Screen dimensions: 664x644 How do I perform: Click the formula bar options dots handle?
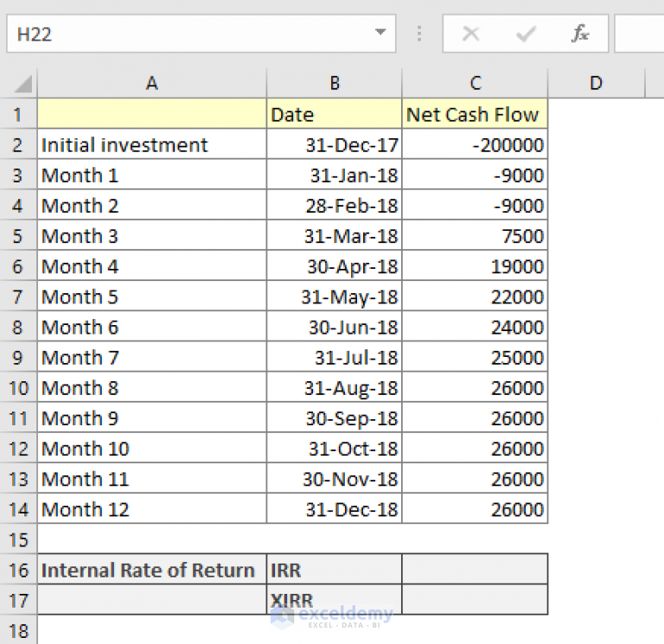pyautogui.click(x=419, y=34)
